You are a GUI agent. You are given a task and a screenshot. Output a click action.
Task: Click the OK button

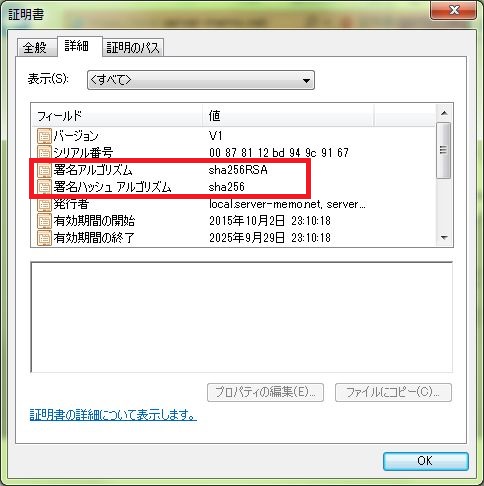click(426, 461)
